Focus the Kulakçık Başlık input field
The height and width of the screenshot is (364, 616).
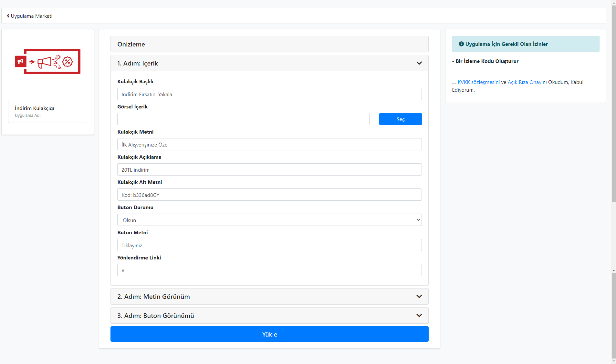click(x=269, y=94)
